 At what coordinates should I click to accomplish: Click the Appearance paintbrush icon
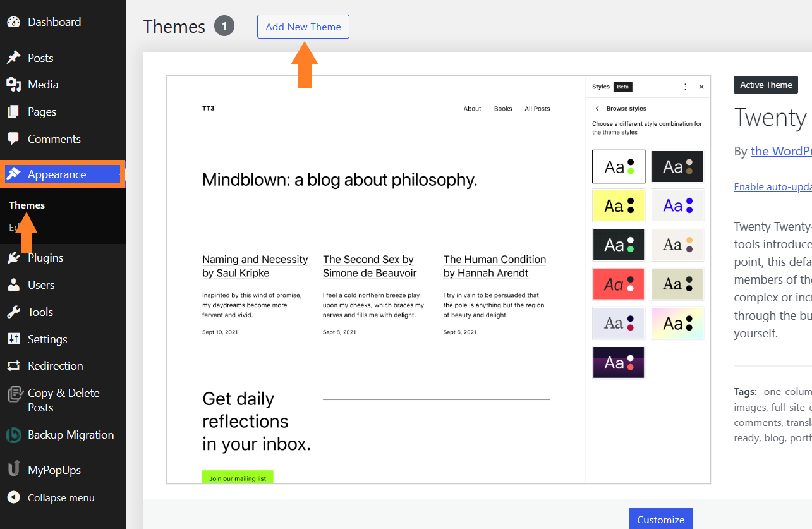point(13,174)
